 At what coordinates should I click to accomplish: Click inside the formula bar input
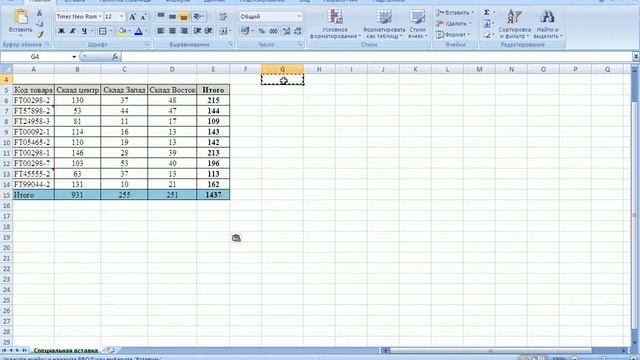tap(376, 57)
